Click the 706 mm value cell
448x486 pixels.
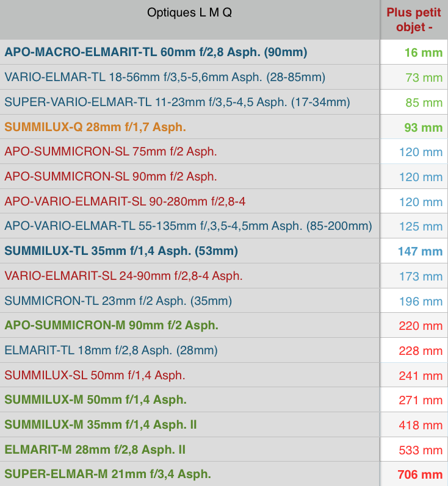[419, 474]
